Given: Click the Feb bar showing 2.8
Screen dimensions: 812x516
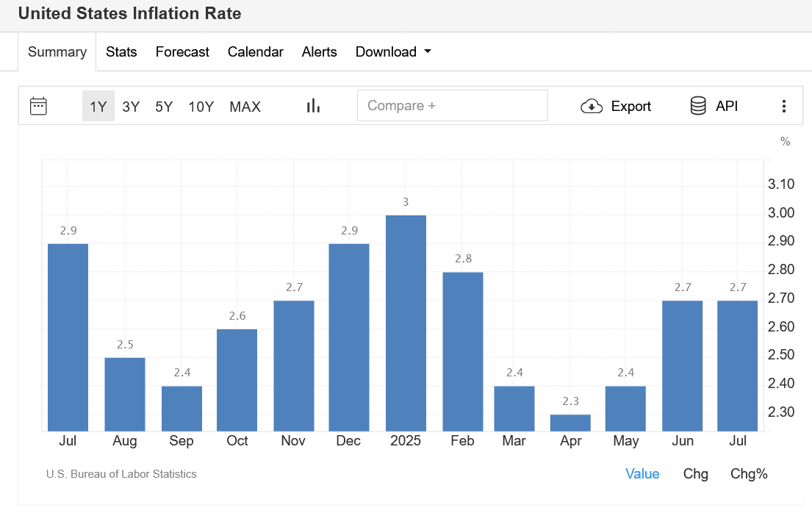Looking at the screenshot, I should pyautogui.click(x=463, y=352).
